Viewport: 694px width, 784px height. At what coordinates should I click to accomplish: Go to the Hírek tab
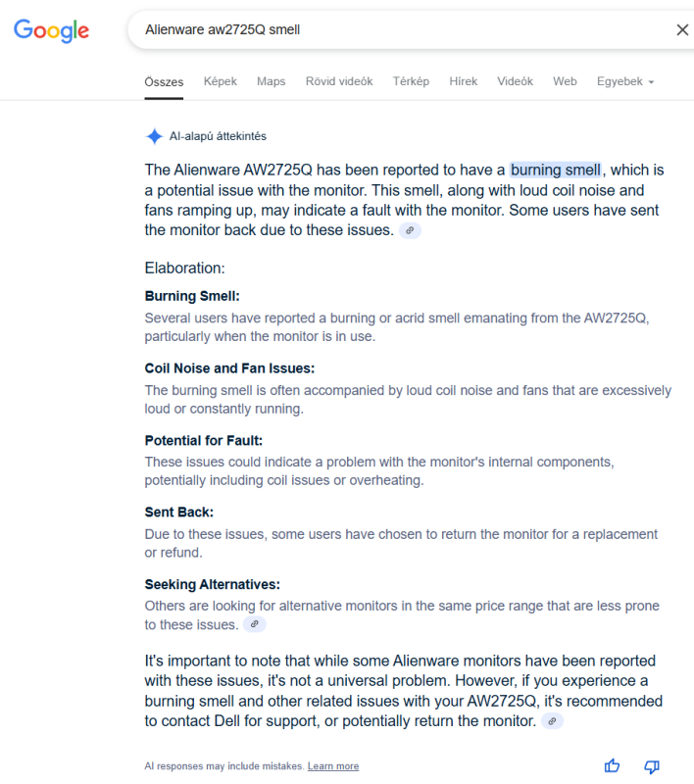[463, 81]
